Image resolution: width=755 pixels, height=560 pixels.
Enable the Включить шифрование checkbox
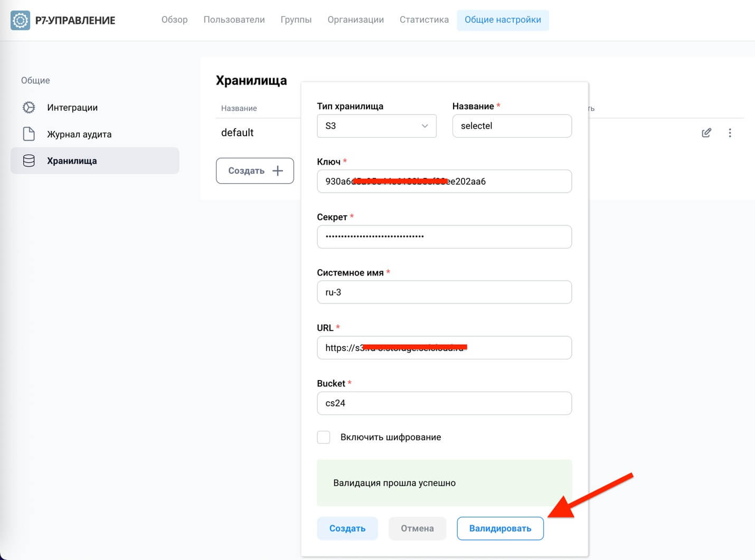[324, 437]
